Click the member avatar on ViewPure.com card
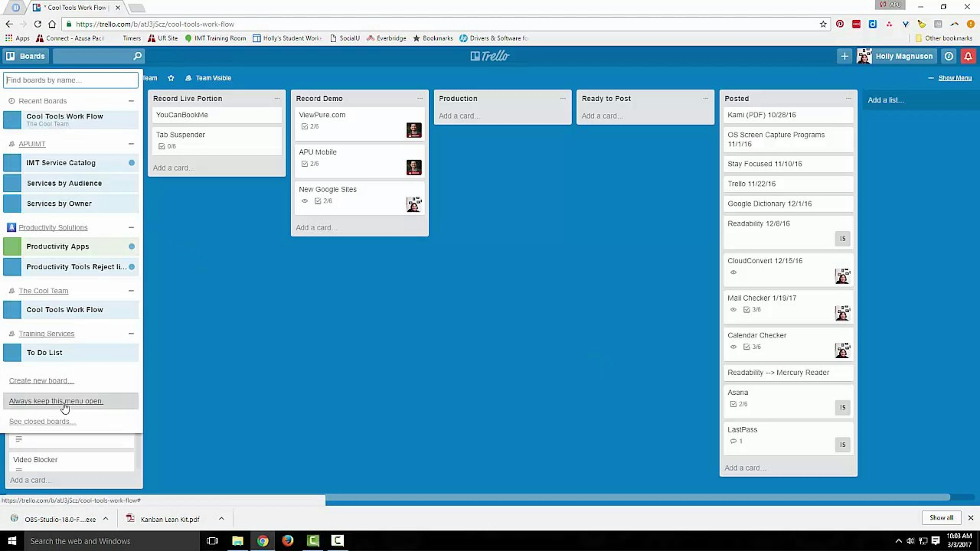The image size is (980, 551). tap(413, 130)
